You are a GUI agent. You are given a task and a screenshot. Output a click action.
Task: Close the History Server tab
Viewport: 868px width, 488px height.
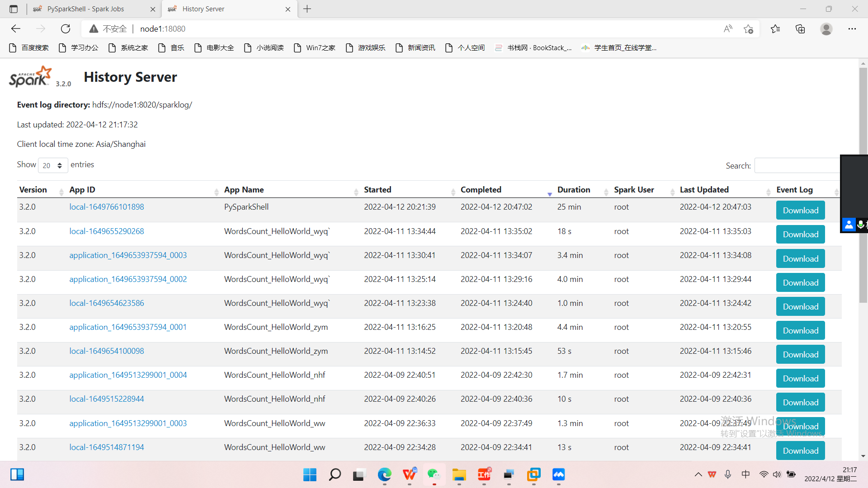[288, 9]
